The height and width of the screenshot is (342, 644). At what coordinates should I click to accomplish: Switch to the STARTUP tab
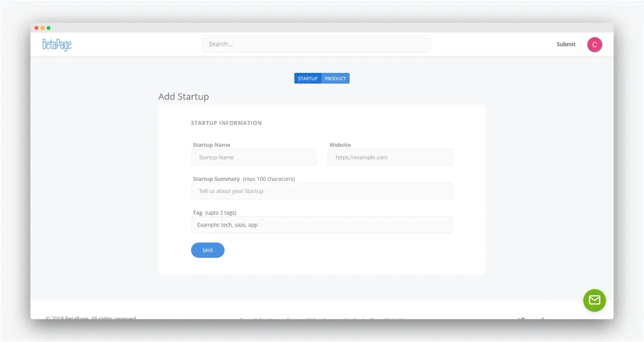(x=308, y=78)
